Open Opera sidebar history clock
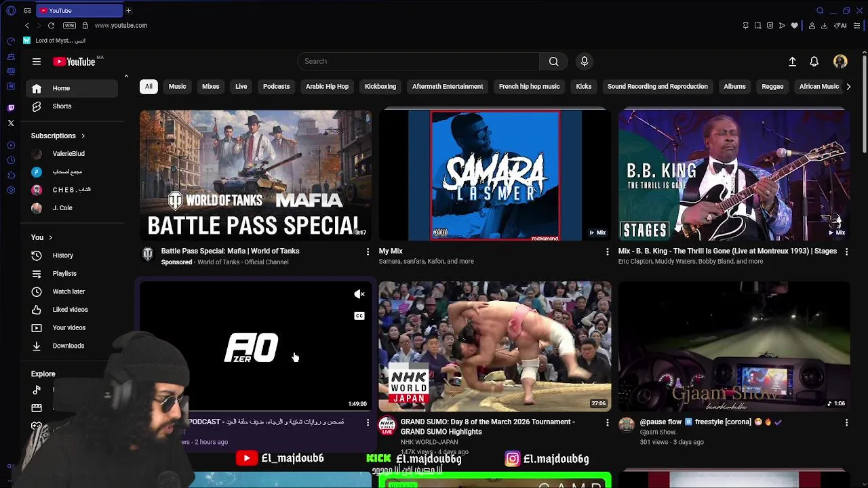 click(x=11, y=160)
